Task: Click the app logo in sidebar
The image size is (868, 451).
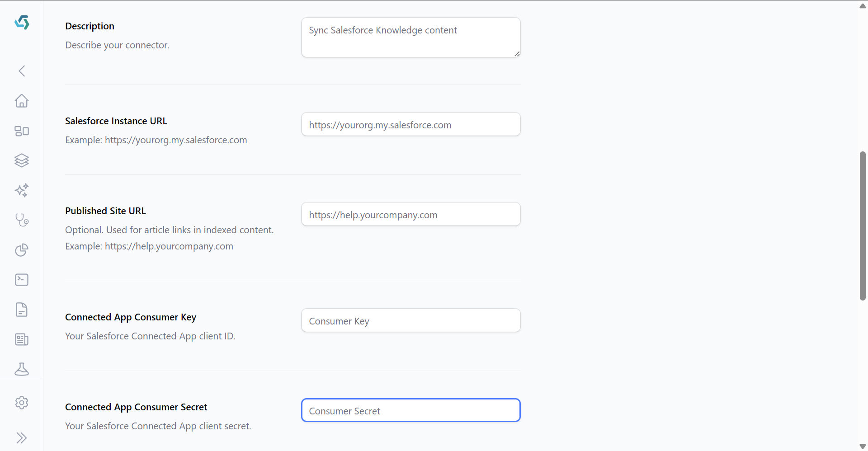Action: coord(22,22)
